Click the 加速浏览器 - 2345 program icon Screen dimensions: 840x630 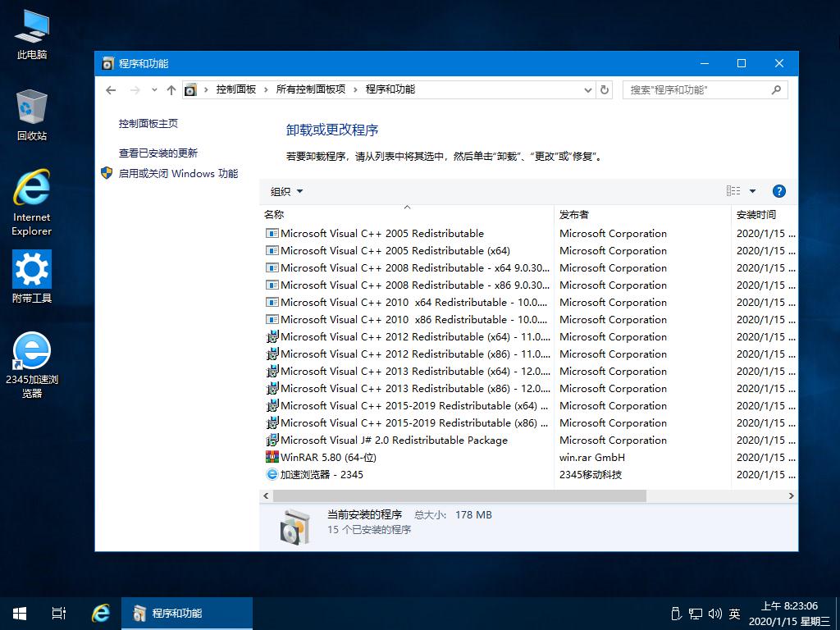pyautogui.click(x=272, y=474)
